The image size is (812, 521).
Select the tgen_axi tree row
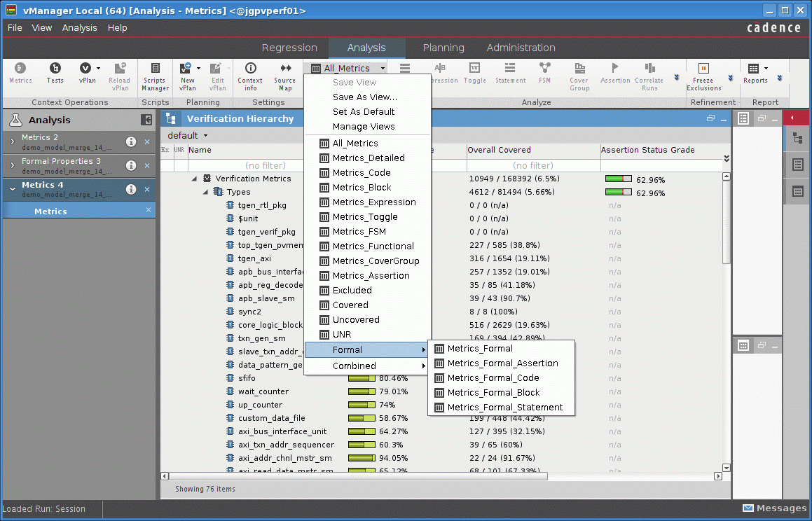pos(254,258)
